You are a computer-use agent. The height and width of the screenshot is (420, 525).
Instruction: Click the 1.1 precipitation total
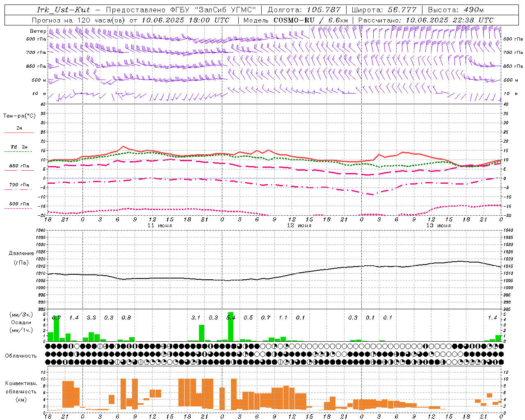(x=283, y=317)
